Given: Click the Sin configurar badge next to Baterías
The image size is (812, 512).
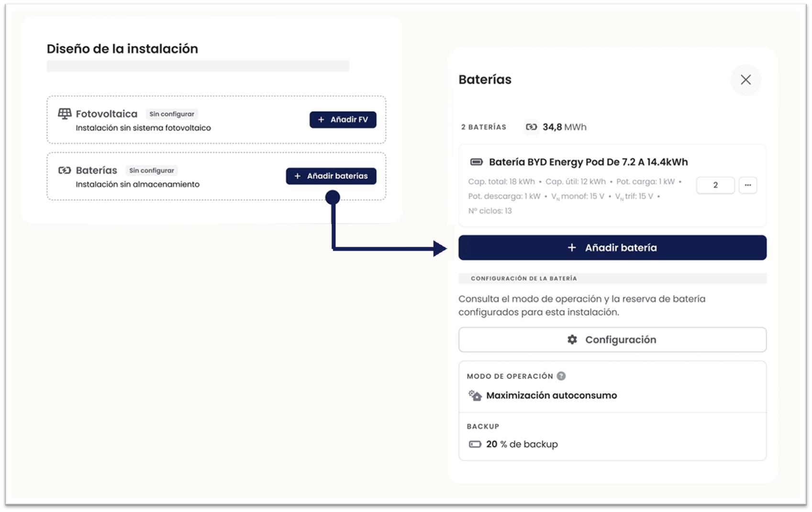Looking at the screenshot, I should 152,171.
